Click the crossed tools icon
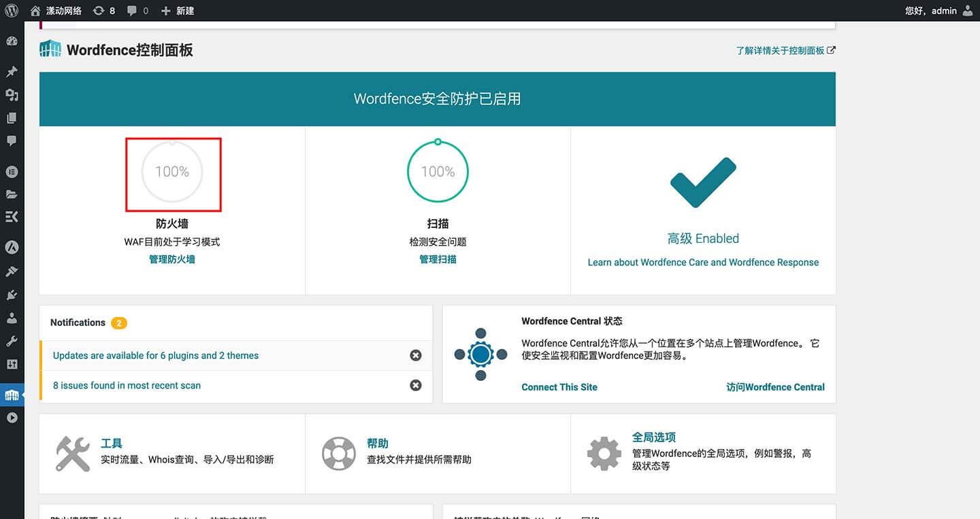 coord(73,454)
